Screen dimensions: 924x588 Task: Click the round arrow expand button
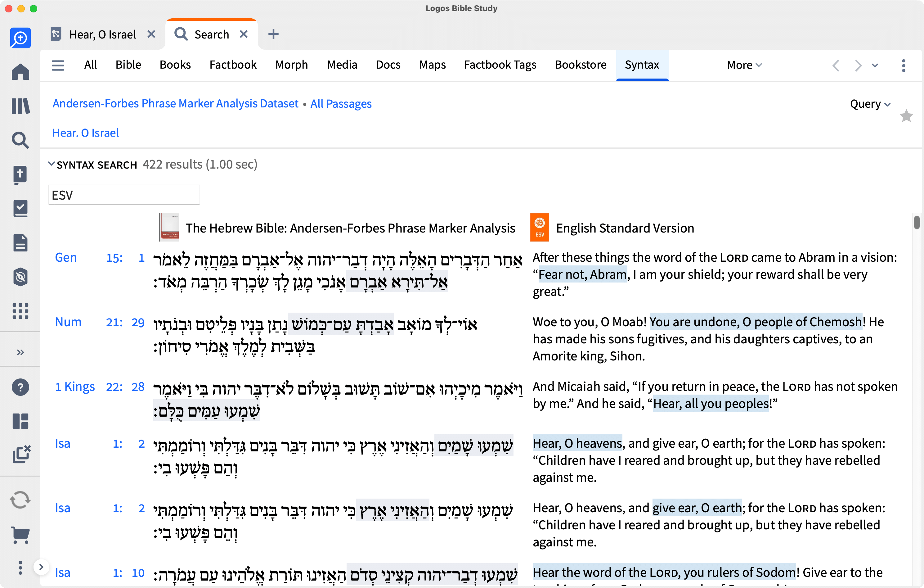[x=41, y=567]
